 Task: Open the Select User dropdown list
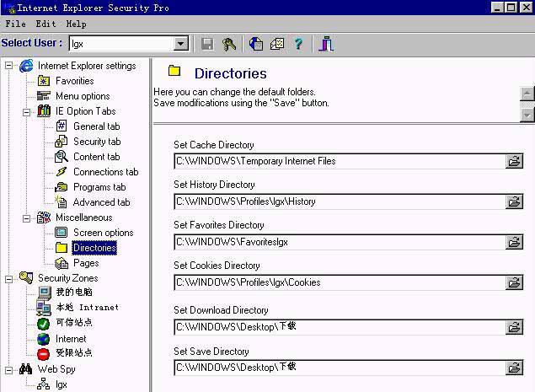click(x=181, y=44)
